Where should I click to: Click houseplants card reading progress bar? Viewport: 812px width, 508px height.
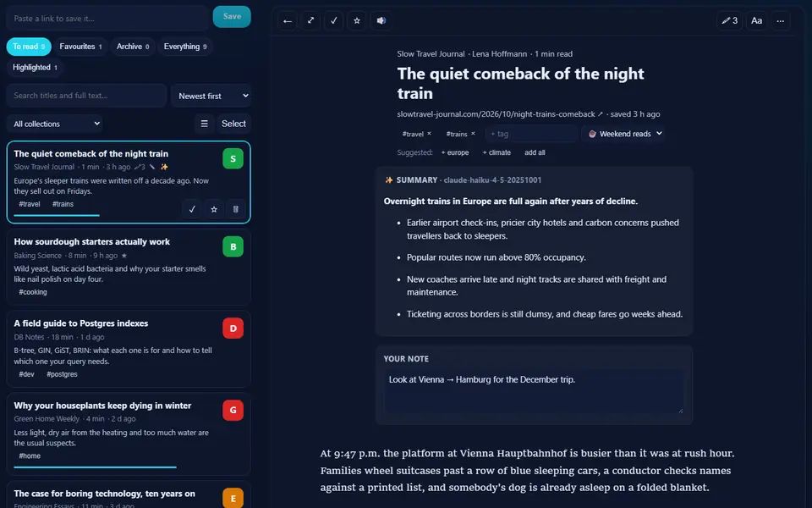tap(95, 467)
